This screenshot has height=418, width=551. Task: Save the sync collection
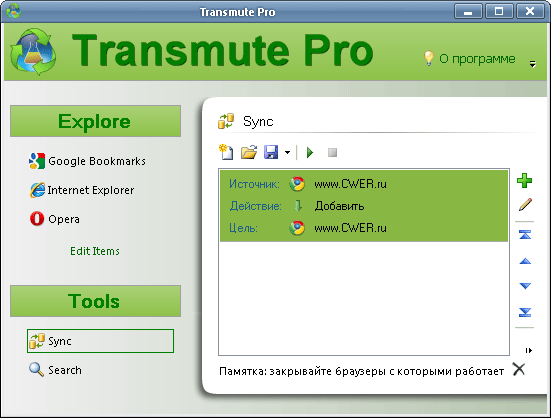(271, 152)
